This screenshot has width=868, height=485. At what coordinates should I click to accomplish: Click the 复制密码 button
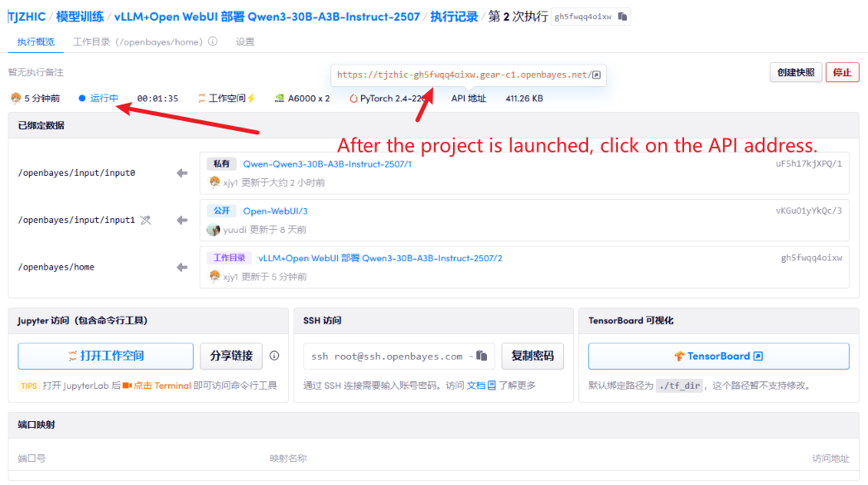pos(533,356)
